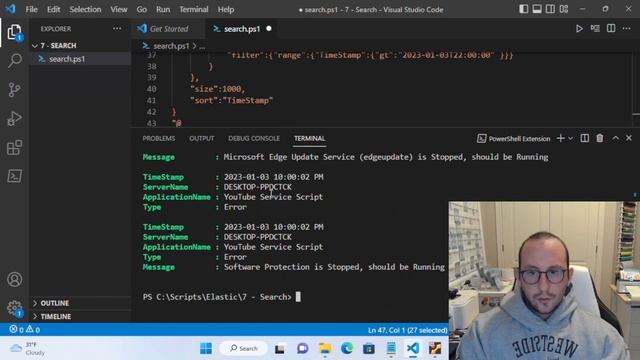The image size is (640, 360).
Task: Open the Manage gear icon
Action: (14, 308)
